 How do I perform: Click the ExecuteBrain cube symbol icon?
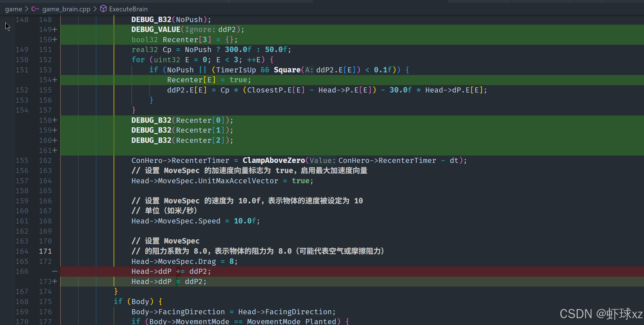[x=103, y=9]
